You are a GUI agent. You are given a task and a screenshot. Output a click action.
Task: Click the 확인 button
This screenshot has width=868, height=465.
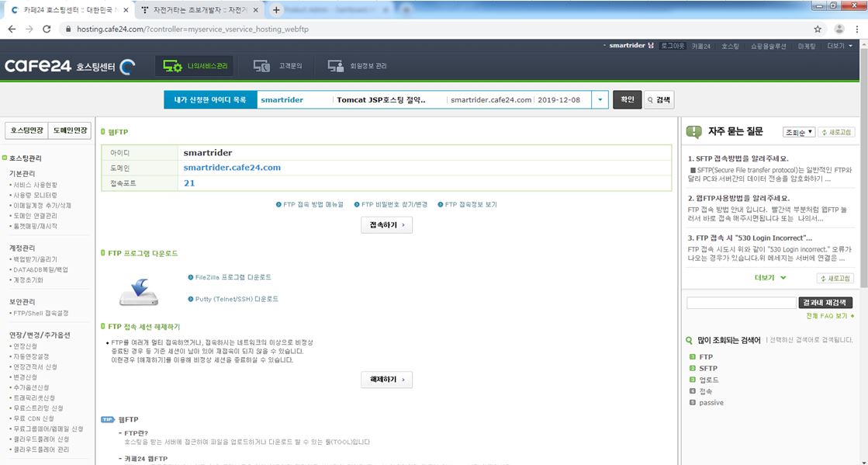pos(627,100)
